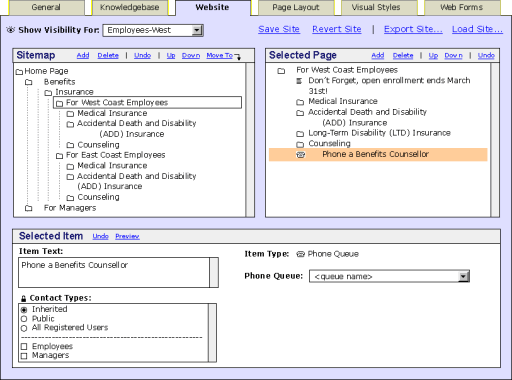This screenshot has height=380, width=512.
Task: Click folder icon of Long-Term Disability (LTD) Insurance
Action: pos(300,134)
